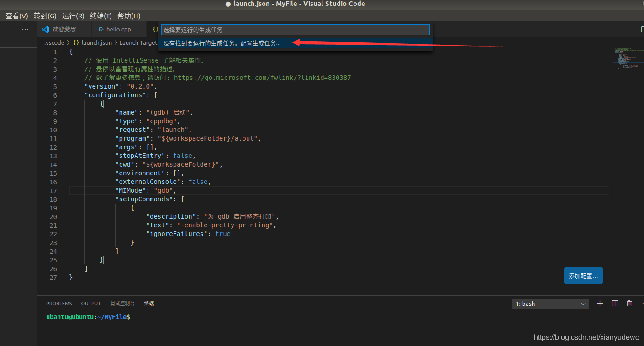Select 没有找到要运行的生成任务。配置生成任务... entry
Screen dimensions: 644x346
click(x=295, y=43)
